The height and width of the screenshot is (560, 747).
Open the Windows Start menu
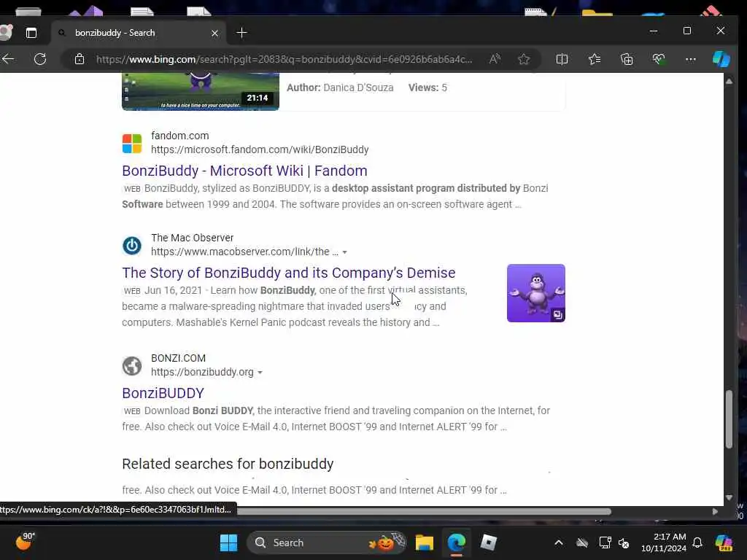[x=228, y=542]
